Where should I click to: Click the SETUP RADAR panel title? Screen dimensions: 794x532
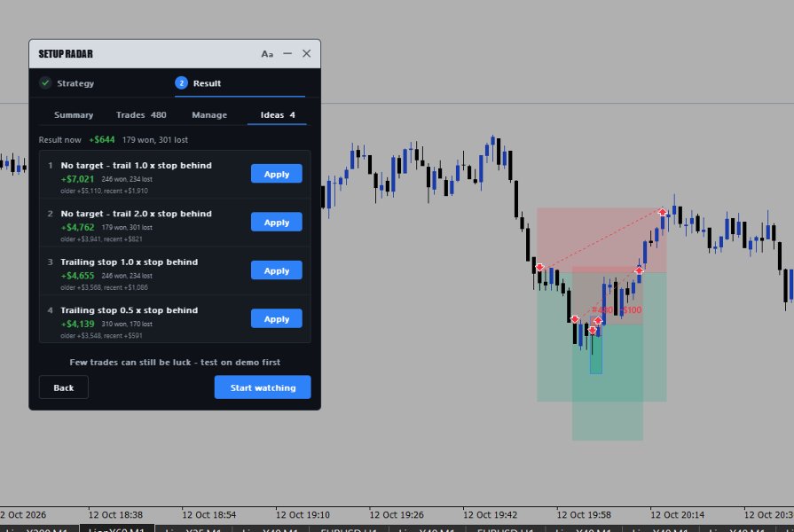(x=66, y=54)
